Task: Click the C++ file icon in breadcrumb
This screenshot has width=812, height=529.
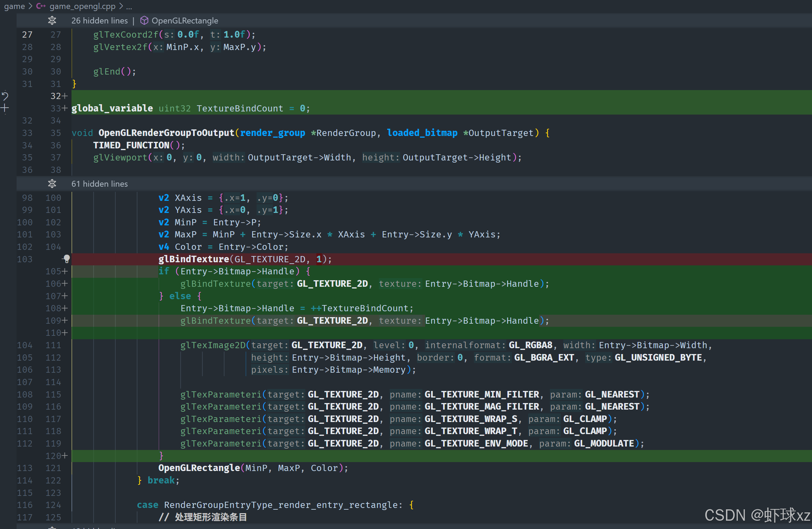Action: click(41, 6)
